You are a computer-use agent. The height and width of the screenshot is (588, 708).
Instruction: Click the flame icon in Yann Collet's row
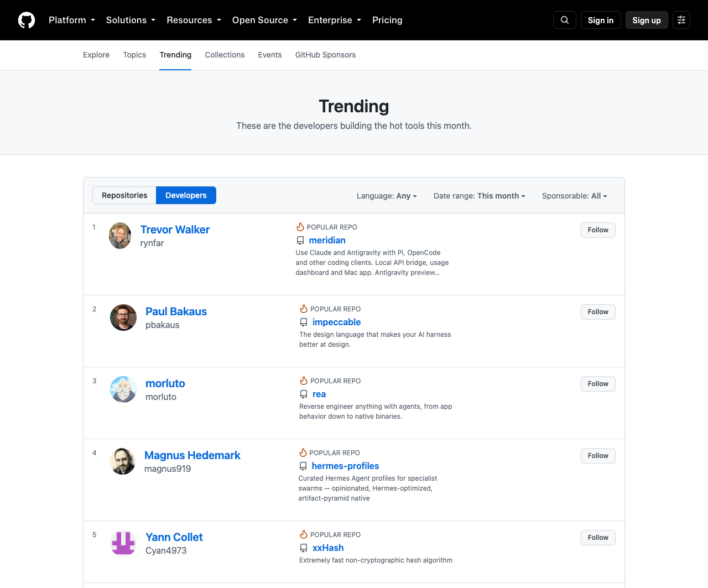304,534
